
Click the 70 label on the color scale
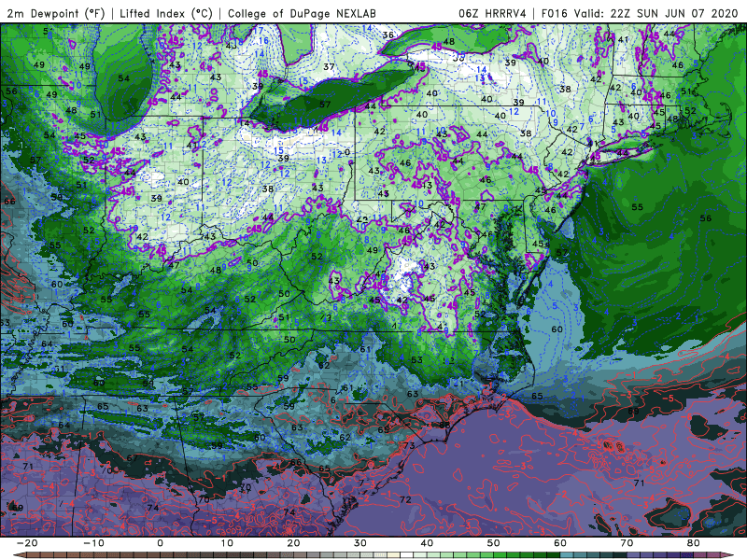(627, 543)
